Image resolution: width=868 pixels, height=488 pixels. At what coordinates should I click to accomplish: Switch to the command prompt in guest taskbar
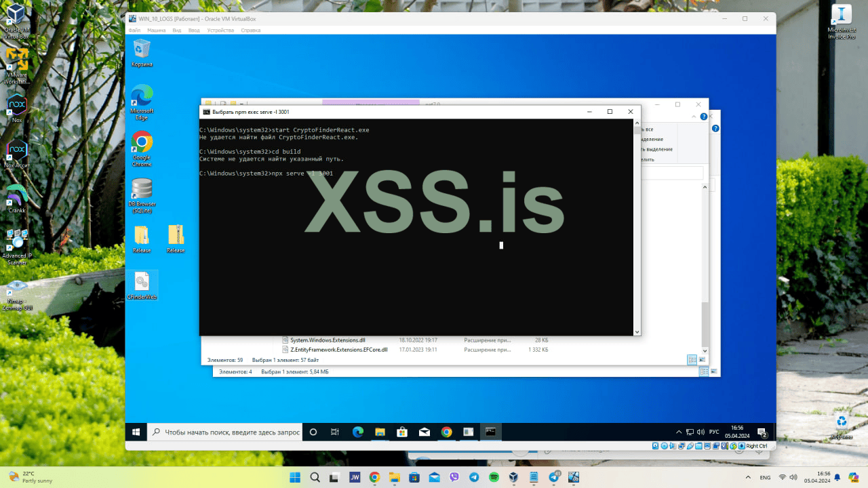[x=490, y=432]
